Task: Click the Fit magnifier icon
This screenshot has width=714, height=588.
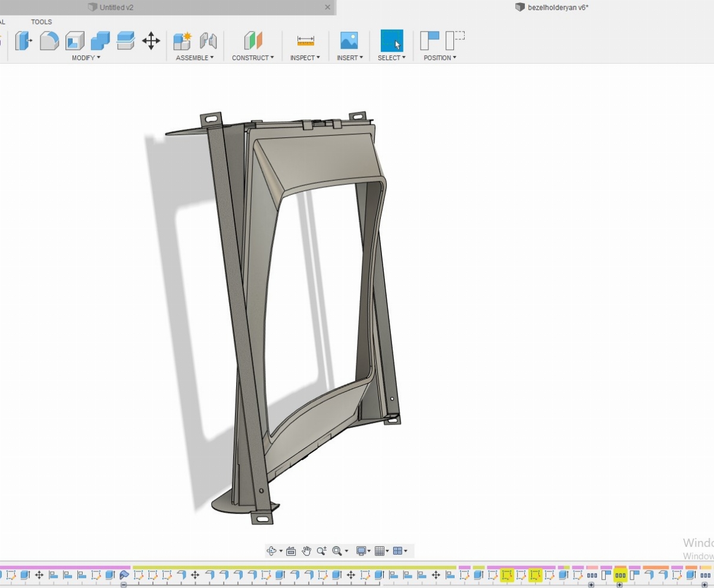Action: (337, 551)
